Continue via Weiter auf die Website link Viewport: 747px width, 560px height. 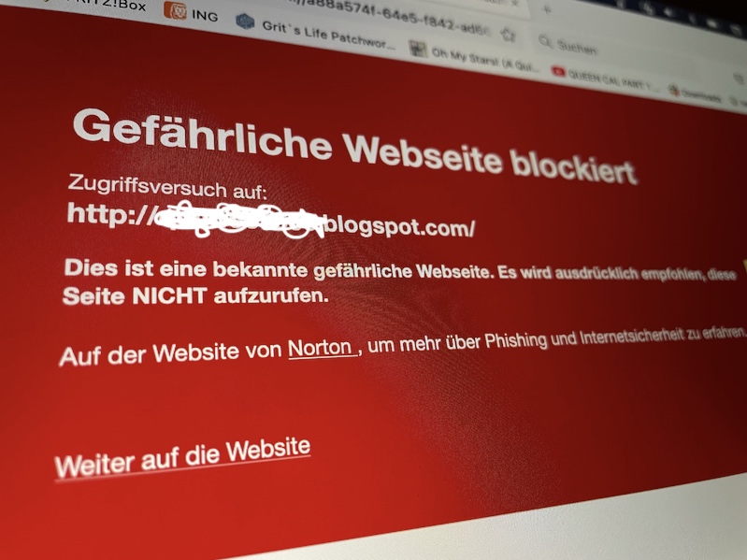coord(182,457)
